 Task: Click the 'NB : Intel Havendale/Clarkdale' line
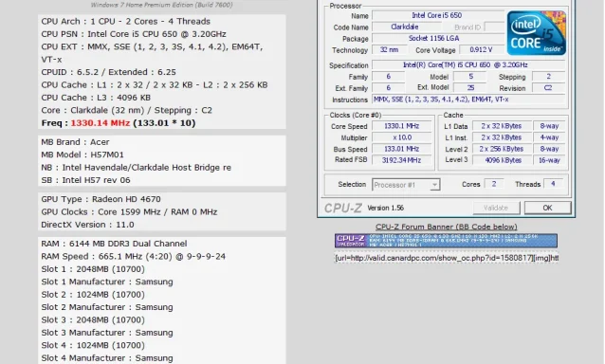137,168
